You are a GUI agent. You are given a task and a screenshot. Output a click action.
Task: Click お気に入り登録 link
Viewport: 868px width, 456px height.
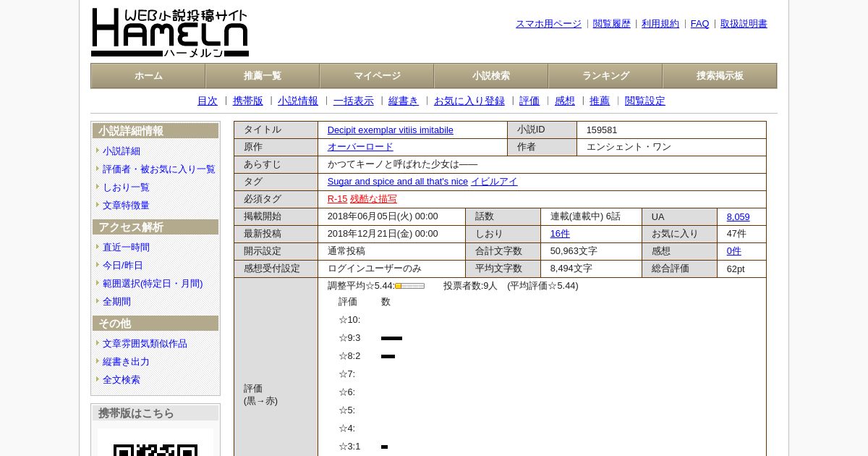coord(469,101)
